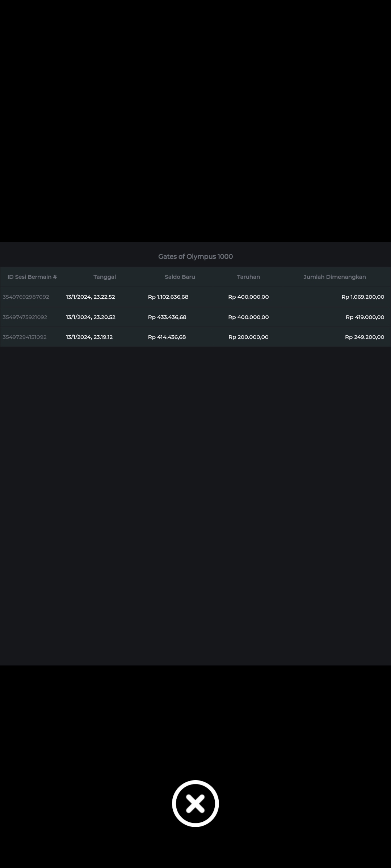The image size is (391, 868).
Task: Click the win amount Rp 1.069.200,00
Action: tap(363, 297)
